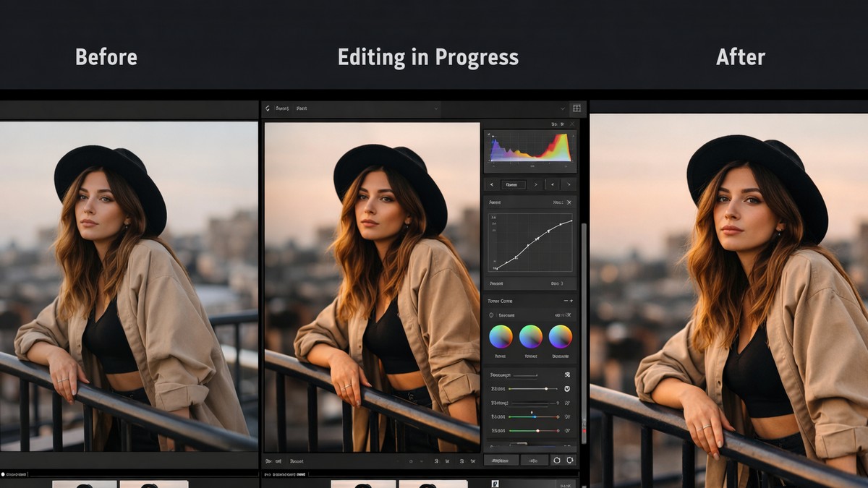Toggle the icon at the end of first slider row
The width and height of the screenshot is (868, 488).
[567, 374]
